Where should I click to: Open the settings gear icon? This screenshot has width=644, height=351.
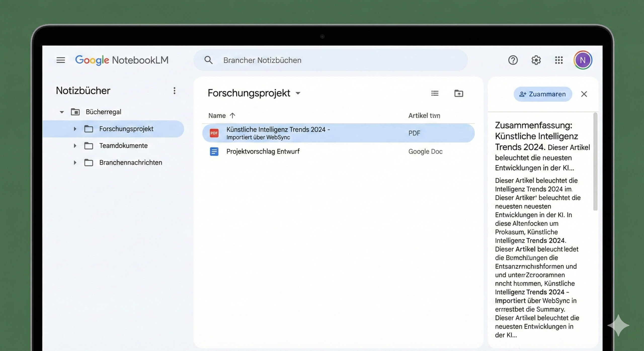(x=536, y=60)
